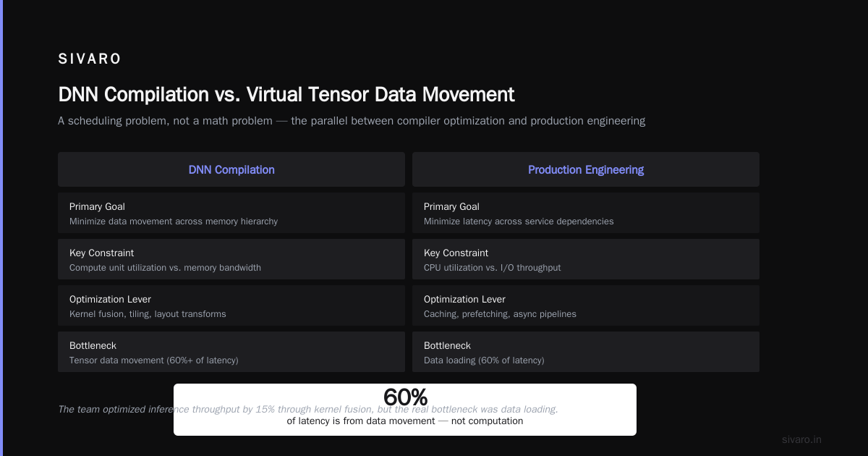Image resolution: width=868 pixels, height=456 pixels.
Task: Open Production Engineering Primary Goal card
Action: tap(586, 213)
